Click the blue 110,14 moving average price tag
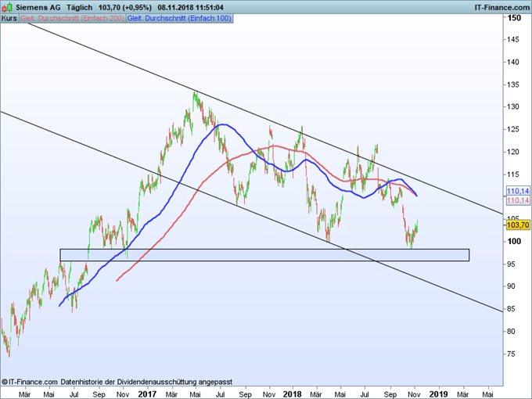 [x=518, y=191]
